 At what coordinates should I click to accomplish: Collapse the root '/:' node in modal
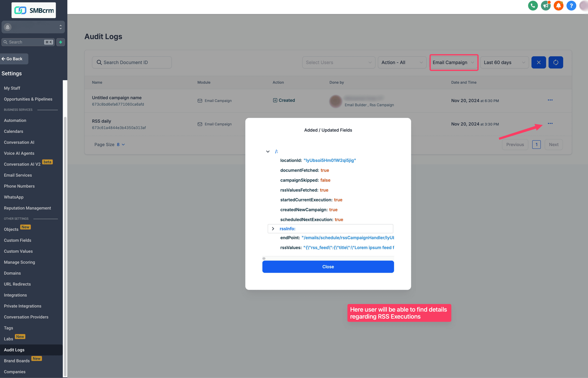point(268,151)
